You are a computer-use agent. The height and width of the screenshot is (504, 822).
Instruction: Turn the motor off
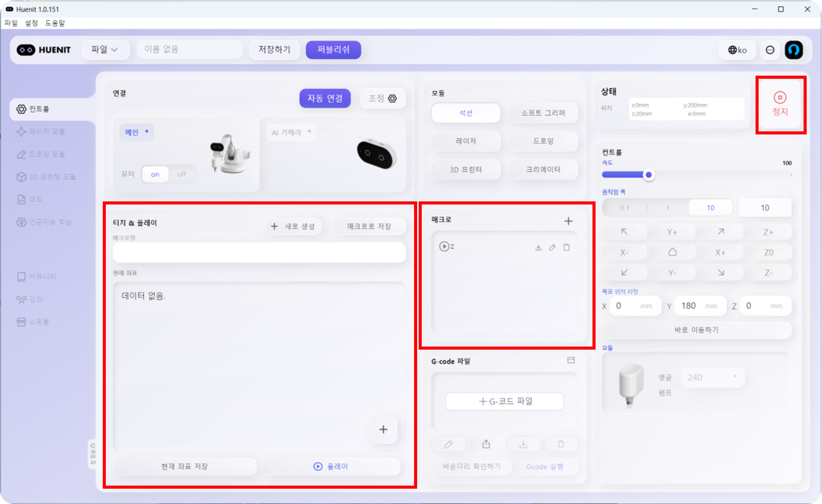(181, 174)
